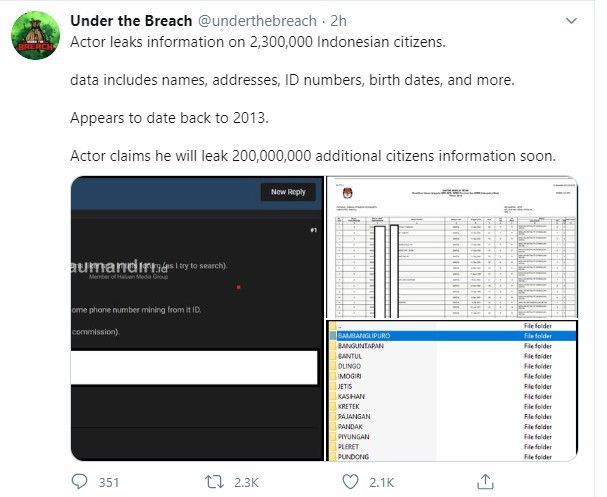Expand the tweet options chevron
The width and height of the screenshot is (607, 497).
[x=570, y=21]
